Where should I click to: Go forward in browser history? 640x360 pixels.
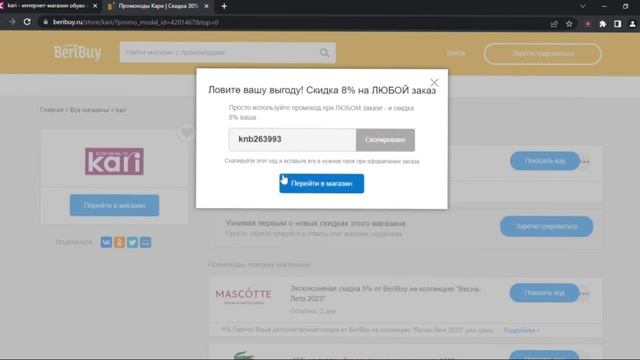point(12,22)
